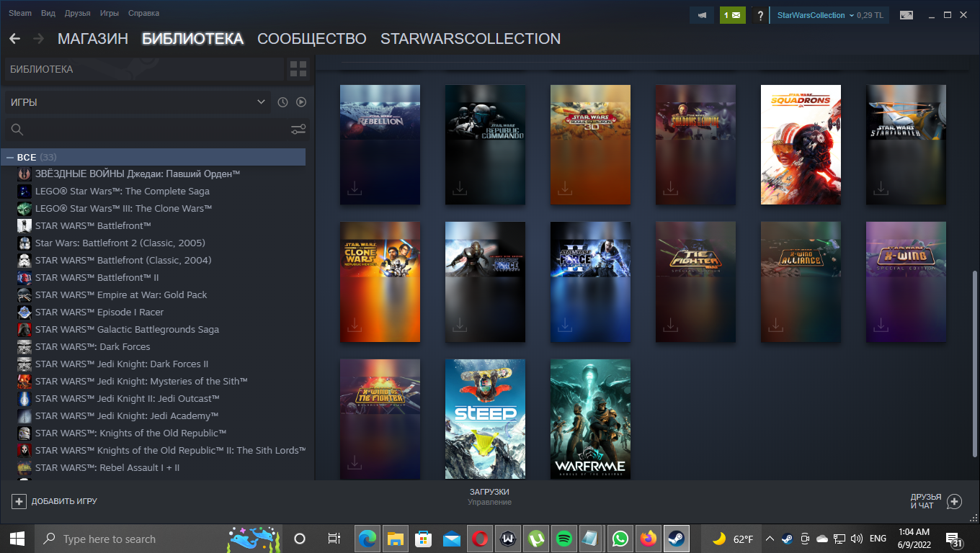Show ready-to-play games filter icon

click(301, 102)
